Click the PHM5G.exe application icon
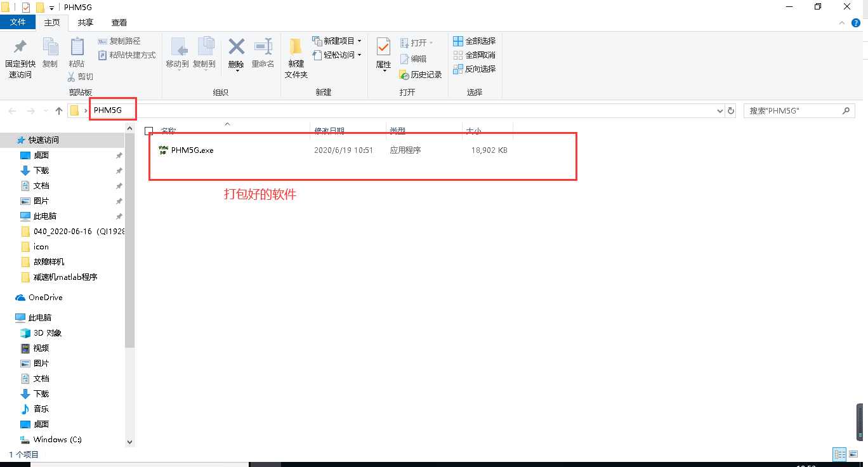The height and width of the screenshot is (467, 868). click(x=163, y=150)
